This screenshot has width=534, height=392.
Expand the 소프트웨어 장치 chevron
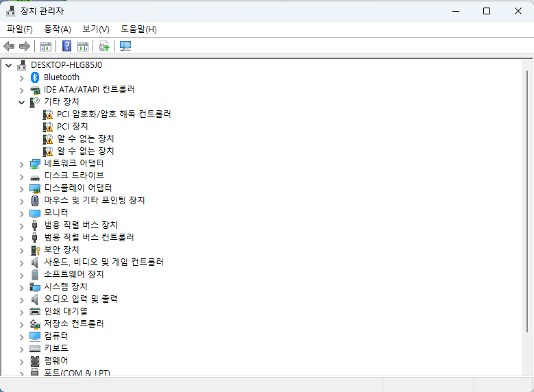[21, 275]
